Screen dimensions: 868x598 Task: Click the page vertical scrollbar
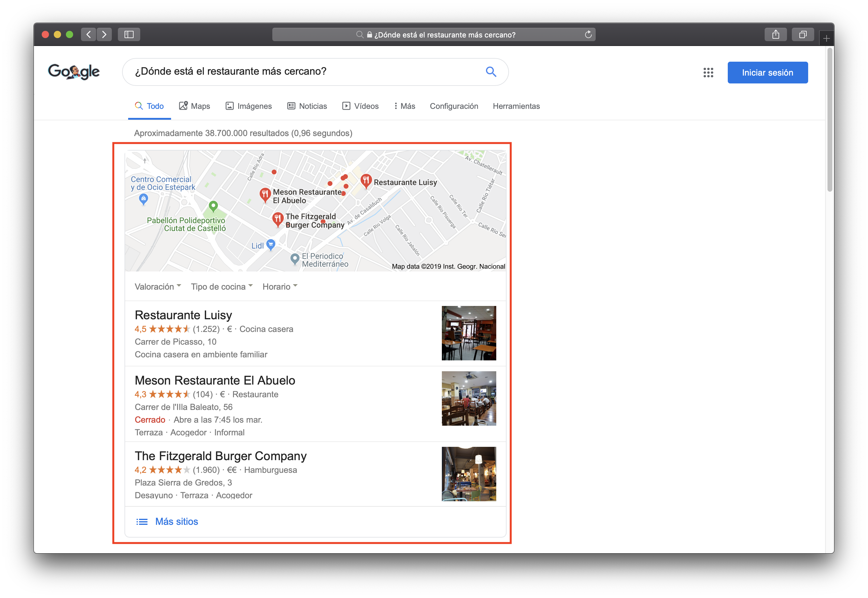(x=830, y=120)
